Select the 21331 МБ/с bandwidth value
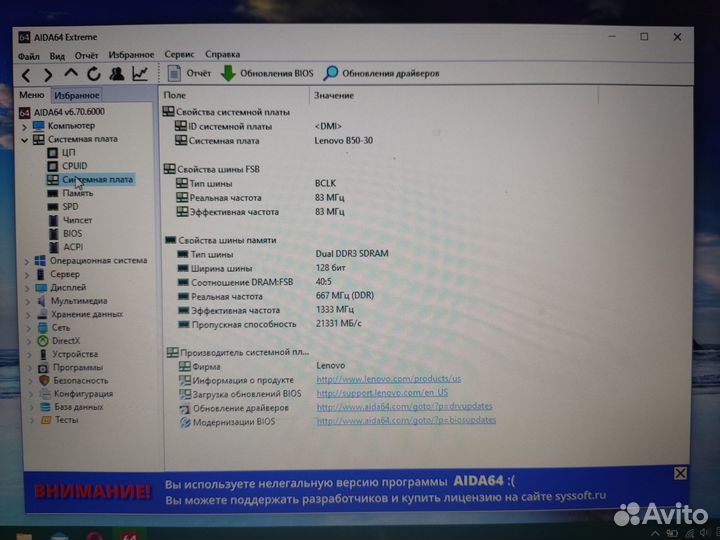 pyautogui.click(x=338, y=323)
